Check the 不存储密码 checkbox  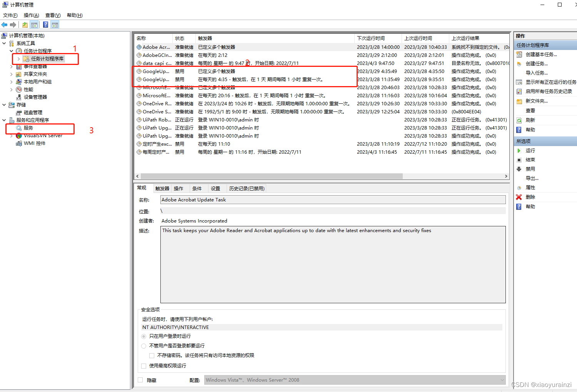152,355
